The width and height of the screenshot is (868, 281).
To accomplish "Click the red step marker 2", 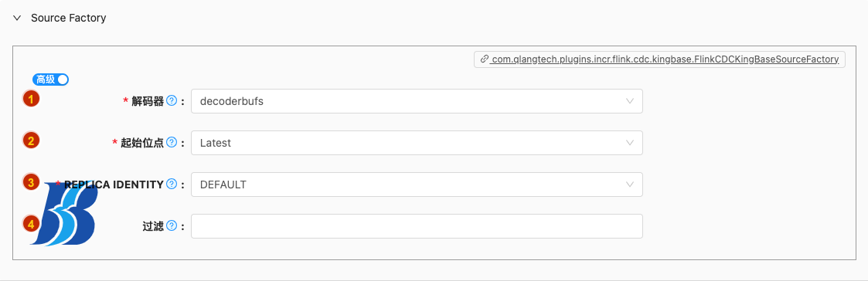I will (x=31, y=140).
